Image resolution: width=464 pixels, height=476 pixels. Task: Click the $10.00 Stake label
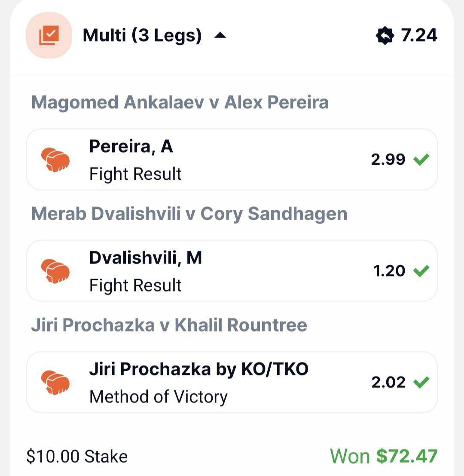click(x=77, y=456)
